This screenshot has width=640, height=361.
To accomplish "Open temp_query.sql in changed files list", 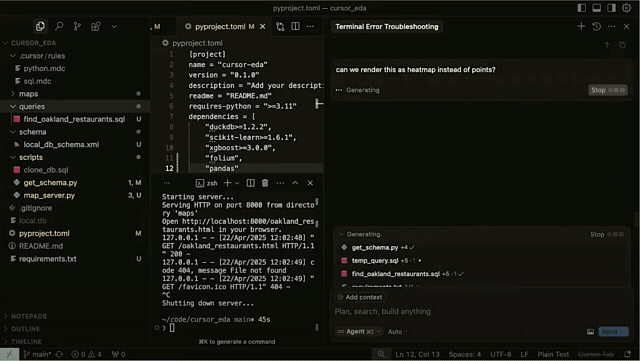I will [x=375, y=261].
